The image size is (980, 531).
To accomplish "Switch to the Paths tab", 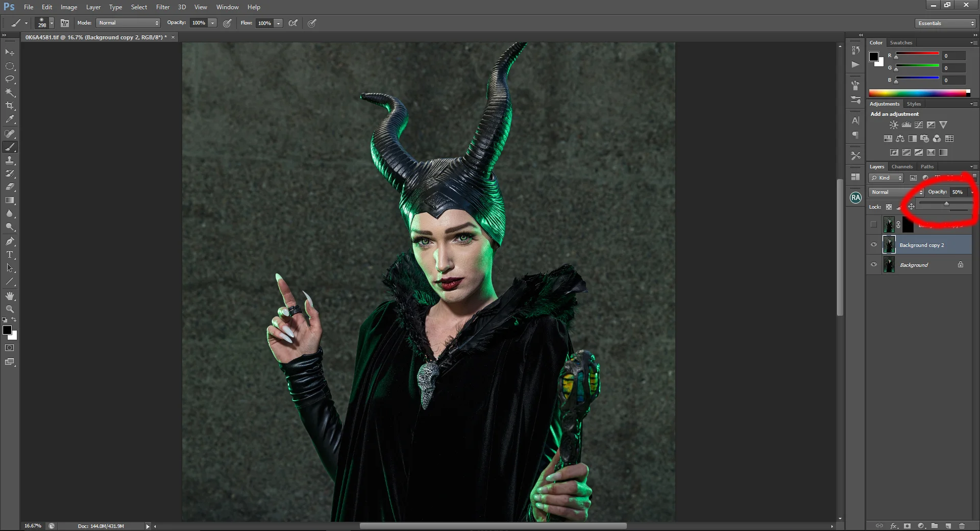I will pyautogui.click(x=927, y=167).
